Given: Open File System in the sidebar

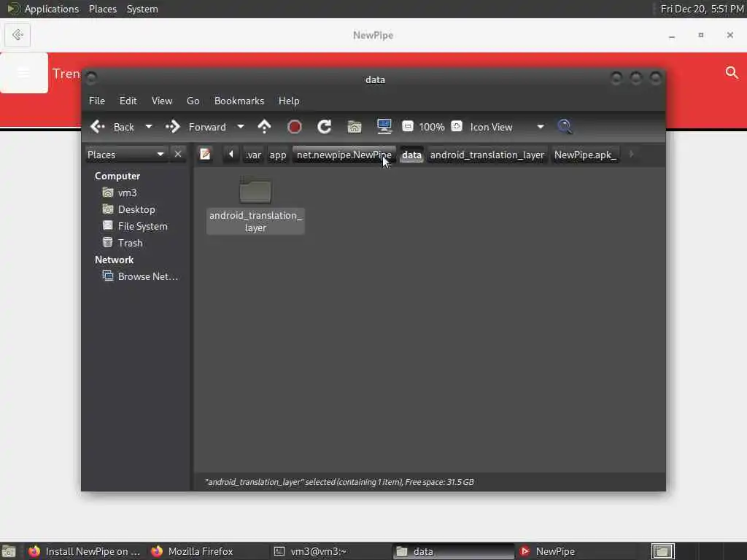Looking at the screenshot, I should (x=142, y=226).
